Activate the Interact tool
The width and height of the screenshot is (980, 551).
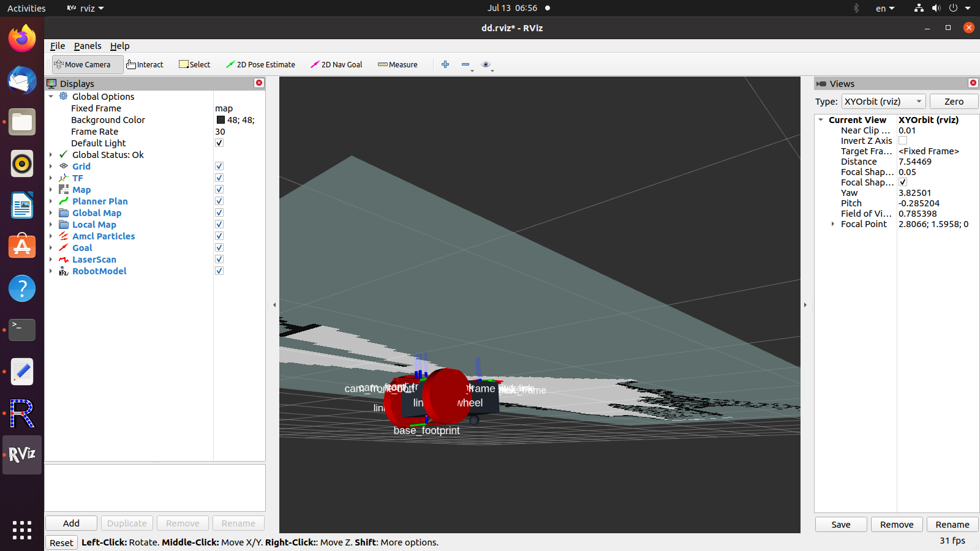145,64
